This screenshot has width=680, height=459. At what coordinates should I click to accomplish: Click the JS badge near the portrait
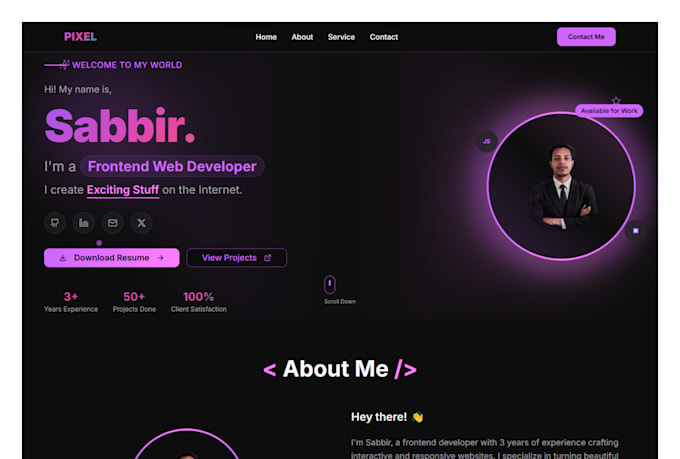(x=487, y=141)
